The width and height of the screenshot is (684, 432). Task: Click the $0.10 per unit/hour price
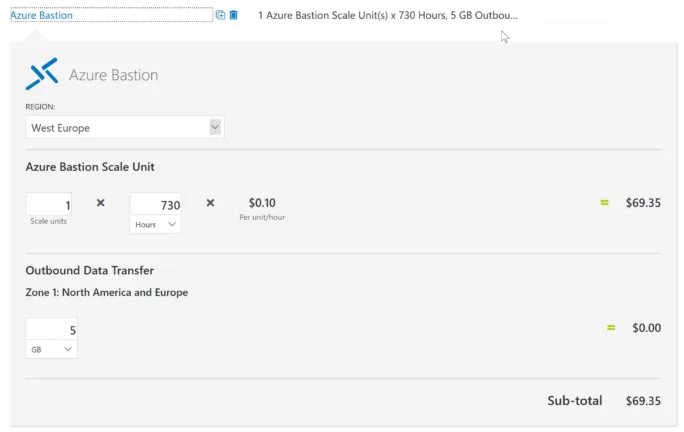pyautogui.click(x=262, y=203)
